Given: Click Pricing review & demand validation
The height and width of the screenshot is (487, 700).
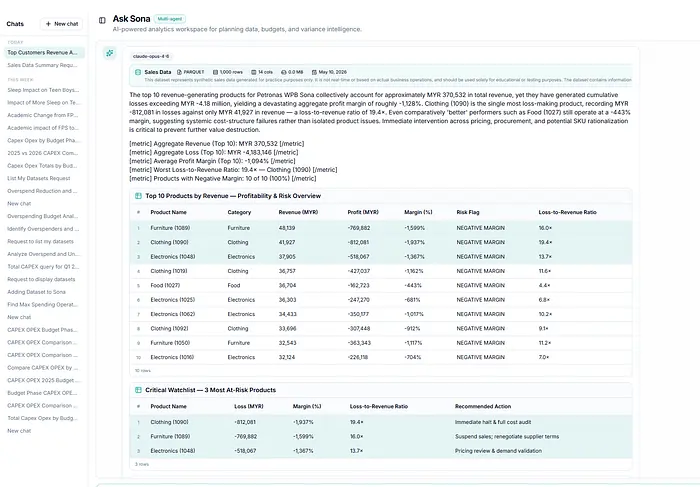Looking at the screenshot, I should (x=498, y=451).
